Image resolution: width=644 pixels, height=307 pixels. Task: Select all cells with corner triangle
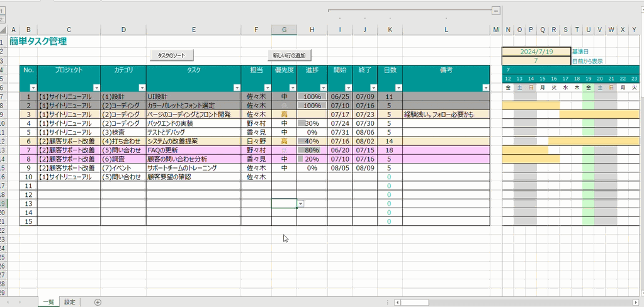pyautogui.click(x=4, y=30)
